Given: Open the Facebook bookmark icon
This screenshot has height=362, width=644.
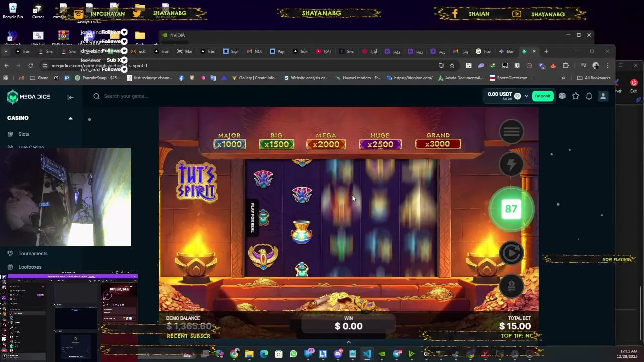Looking at the screenshot, I should 181,78.
